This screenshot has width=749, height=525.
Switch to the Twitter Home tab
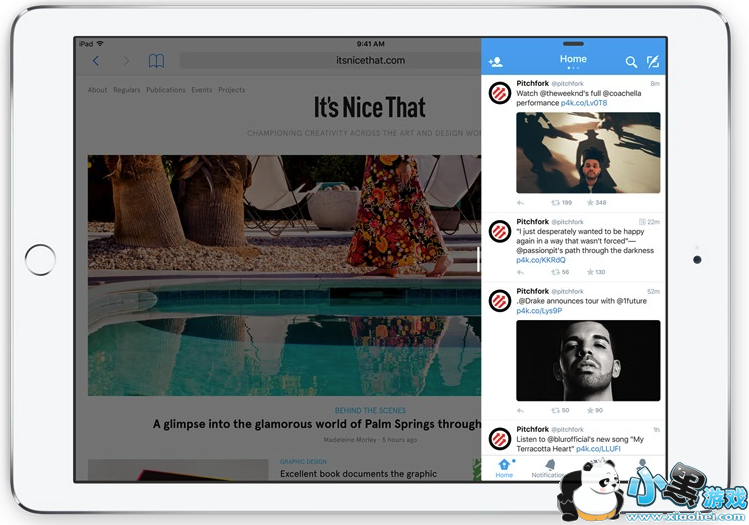[x=504, y=468]
